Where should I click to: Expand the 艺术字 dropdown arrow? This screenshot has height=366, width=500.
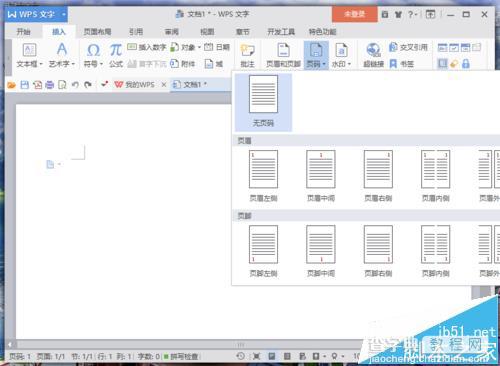click(73, 64)
